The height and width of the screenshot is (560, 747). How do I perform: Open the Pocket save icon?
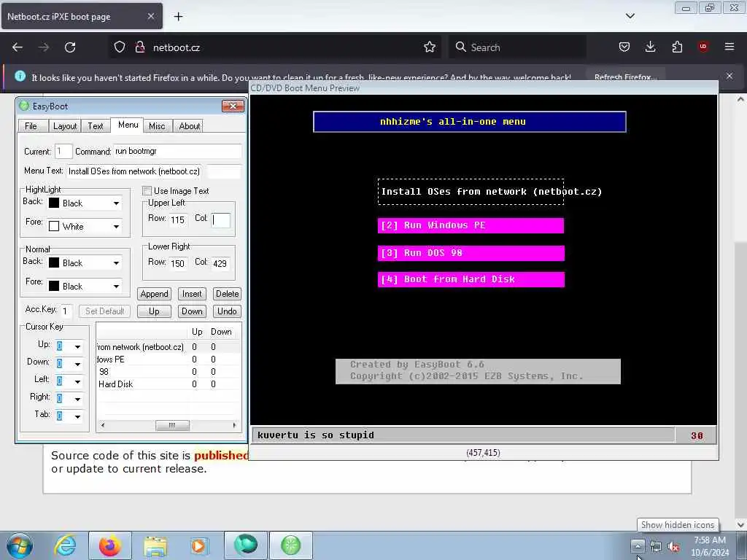(624, 47)
